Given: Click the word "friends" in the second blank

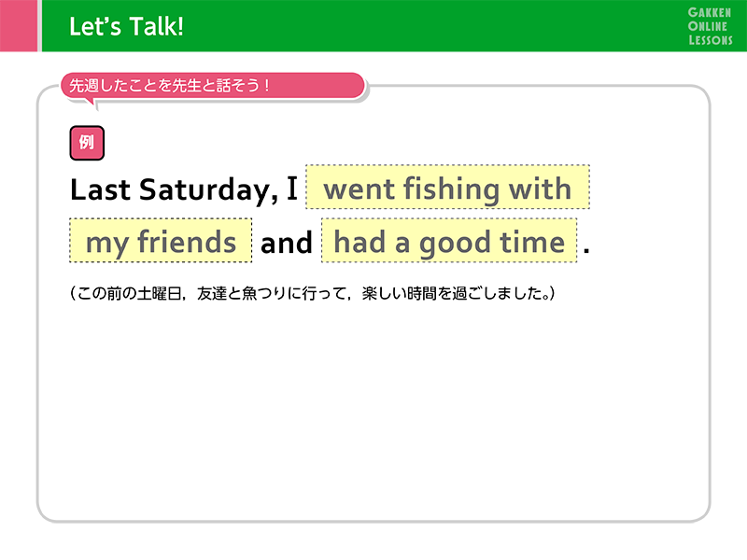Looking at the screenshot, I should (187, 242).
